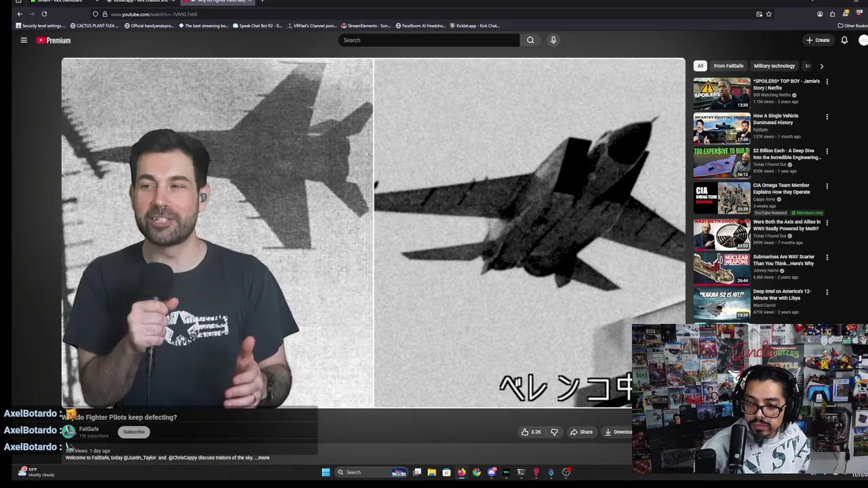
Task: Click the YouTube Premium logo
Action: click(x=54, y=40)
